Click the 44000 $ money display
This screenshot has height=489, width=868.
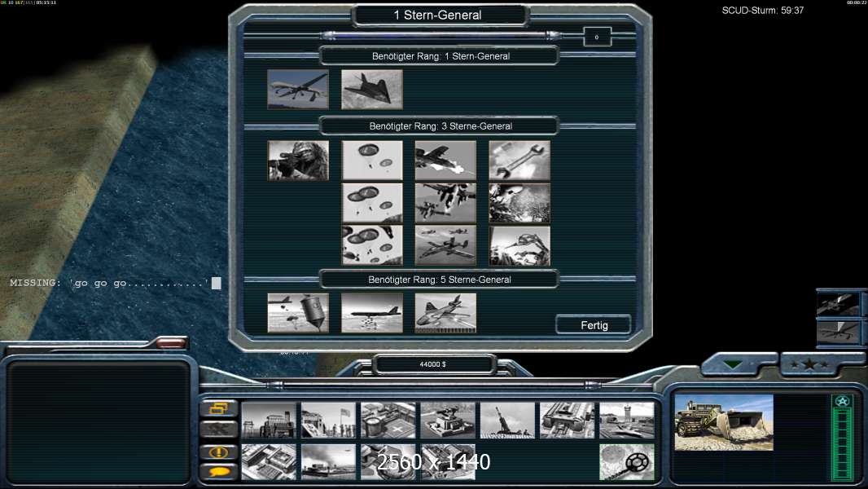[x=432, y=364]
